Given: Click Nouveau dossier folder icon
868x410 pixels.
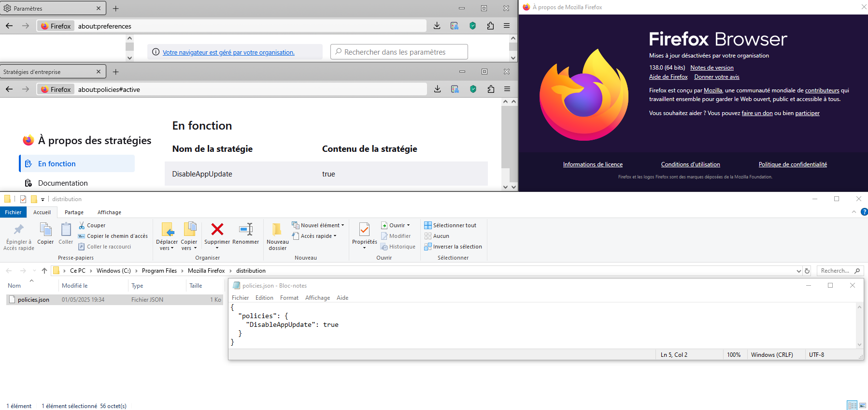Looking at the screenshot, I should 277,229.
